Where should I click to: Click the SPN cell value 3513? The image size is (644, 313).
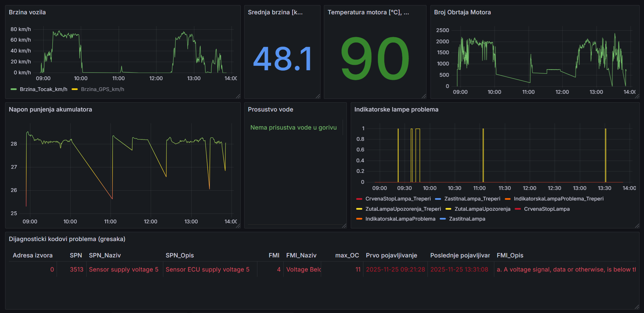point(77,269)
